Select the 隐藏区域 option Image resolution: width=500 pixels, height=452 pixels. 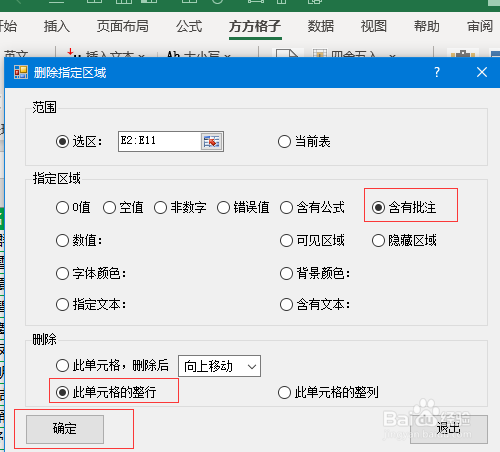(378, 240)
